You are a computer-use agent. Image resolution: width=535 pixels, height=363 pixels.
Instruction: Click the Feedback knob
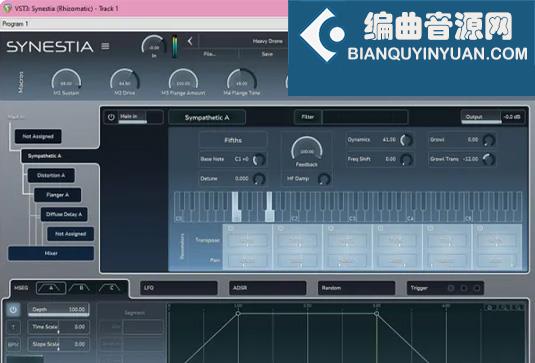click(307, 149)
